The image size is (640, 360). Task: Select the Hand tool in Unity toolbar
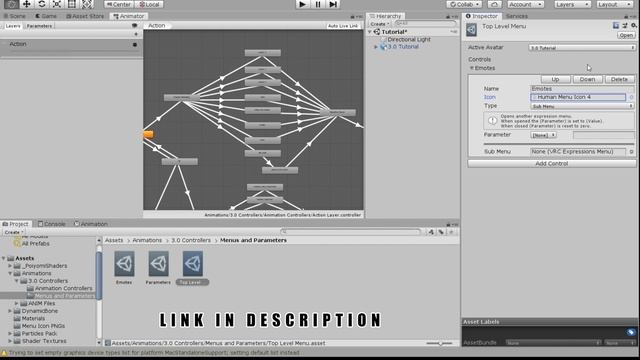[x=11, y=4]
